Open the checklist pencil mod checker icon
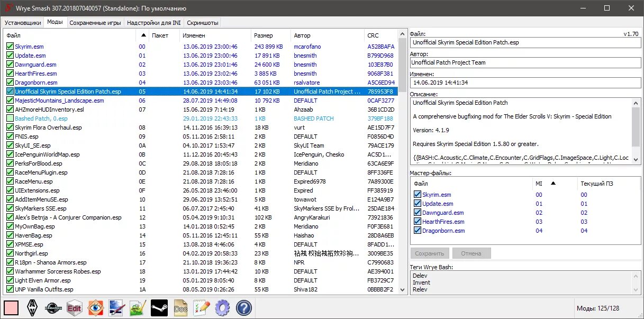 (202, 307)
